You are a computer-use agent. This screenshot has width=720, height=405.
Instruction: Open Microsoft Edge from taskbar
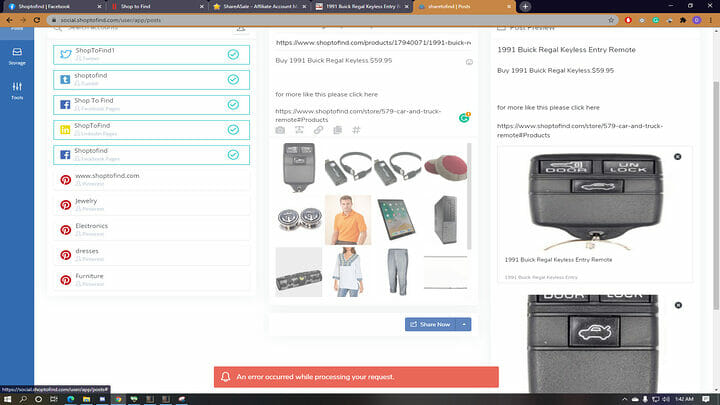pyautogui.click(x=70, y=399)
